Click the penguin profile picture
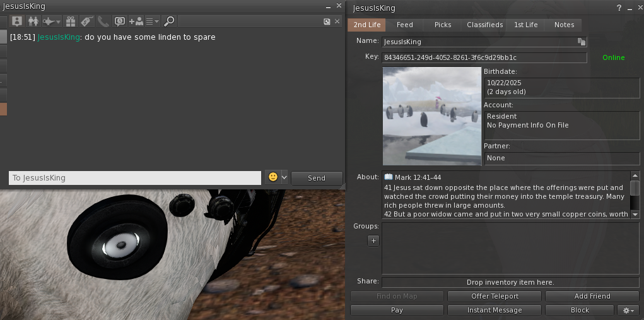The width and height of the screenshot is (644, 320). coord(432,116)
